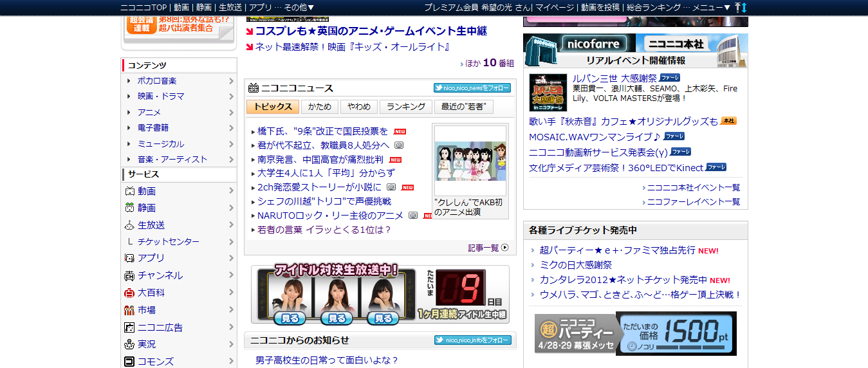Click NEW badge next to 橋下氏 headline
This screenshot has height=368, width=868.
(400, 131)
